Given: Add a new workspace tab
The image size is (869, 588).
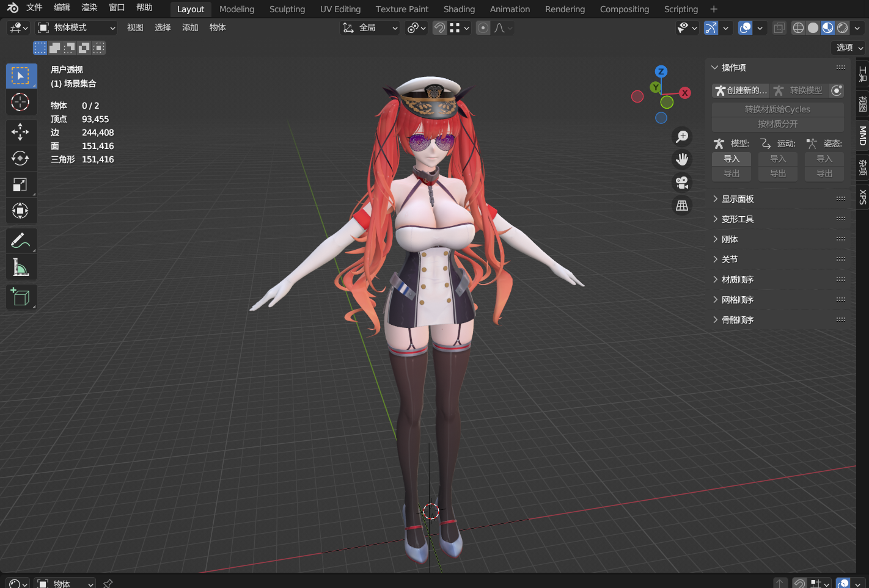Looking at the screenshot, I should click(x=714, y=9).
